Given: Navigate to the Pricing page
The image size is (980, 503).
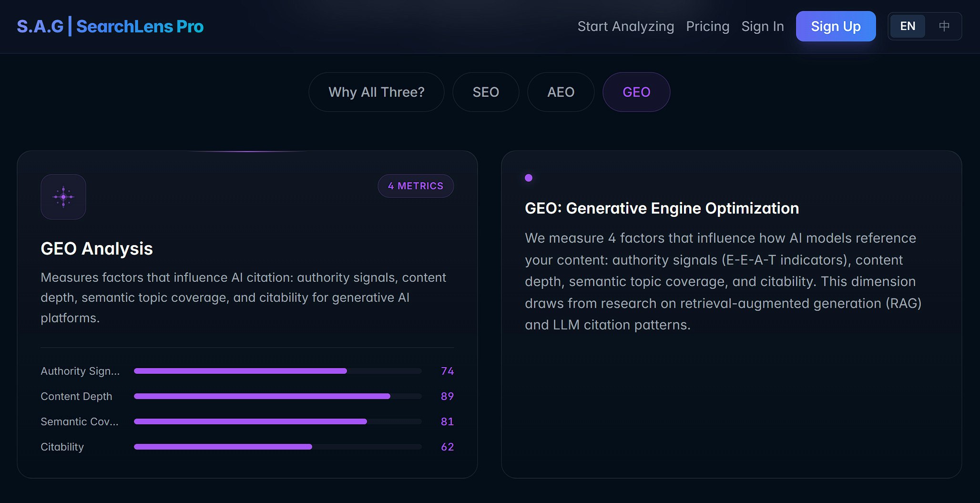Looking at the screenshot, I should [708, 26].
